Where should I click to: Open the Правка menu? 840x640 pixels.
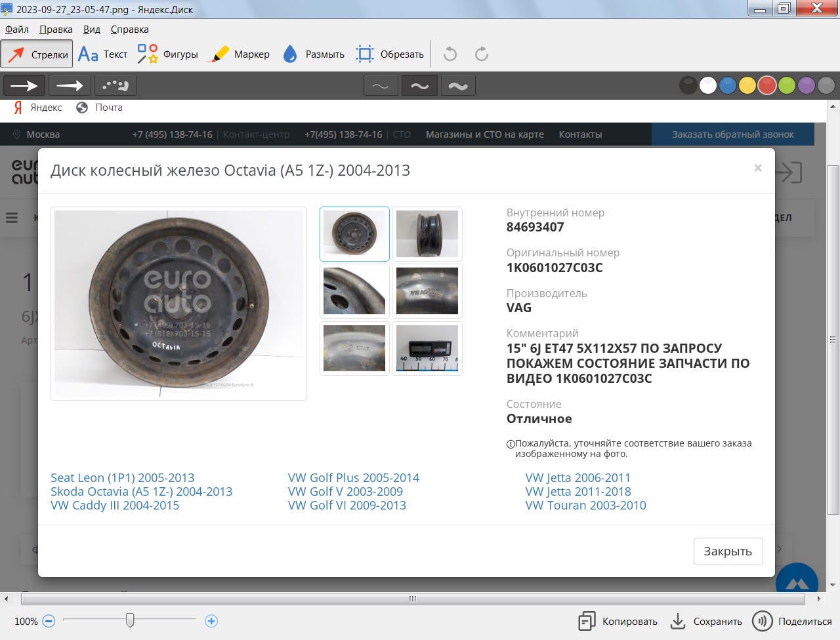point(56,30)
